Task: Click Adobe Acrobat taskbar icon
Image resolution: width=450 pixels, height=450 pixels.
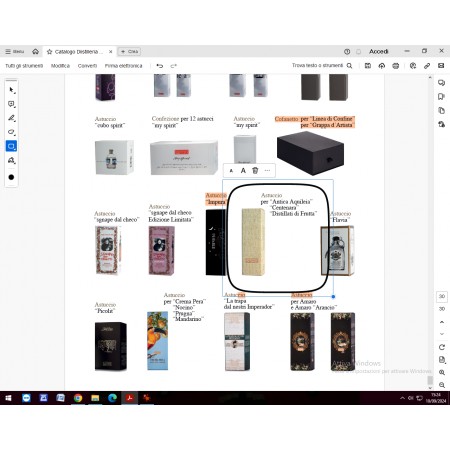Action: (130, 398)
